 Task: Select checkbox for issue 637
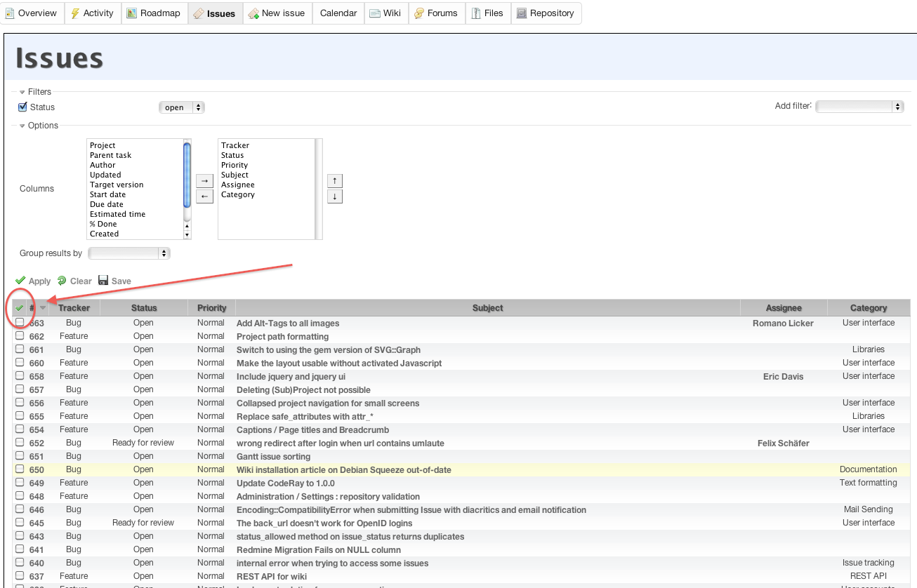tap(20, 576)
